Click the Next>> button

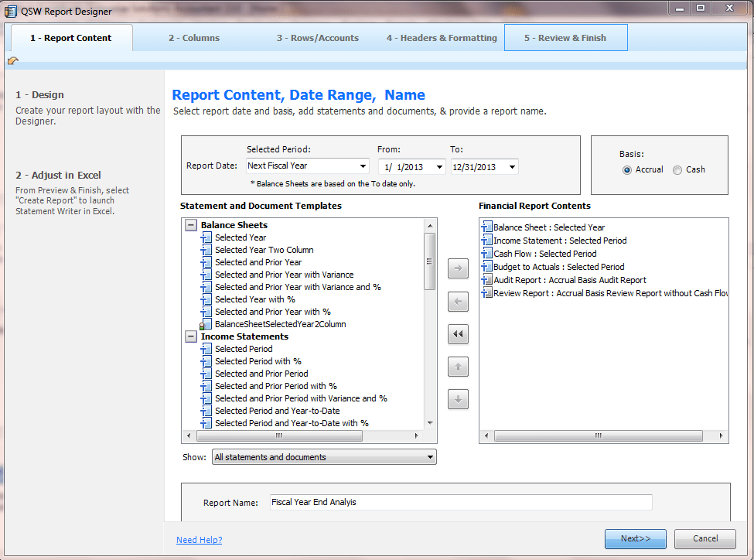636,538
